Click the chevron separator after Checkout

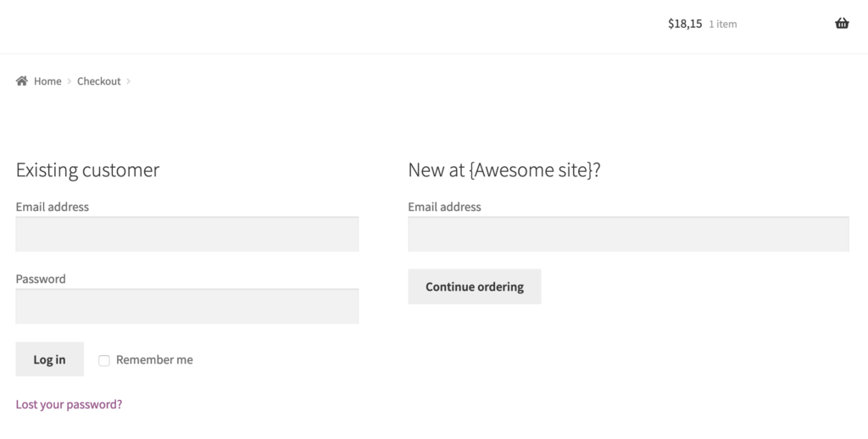(x=129, y=81)
